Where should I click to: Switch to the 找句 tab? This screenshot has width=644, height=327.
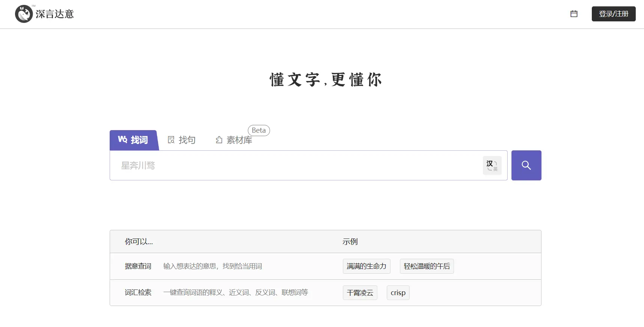coord(182,140)
